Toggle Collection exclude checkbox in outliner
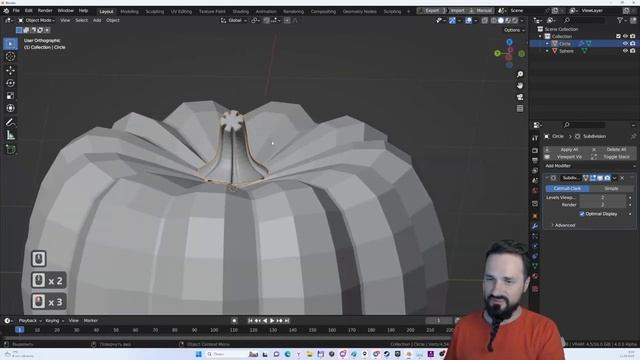The width and height of the screenshot is (640, 360). coord(618,36)
